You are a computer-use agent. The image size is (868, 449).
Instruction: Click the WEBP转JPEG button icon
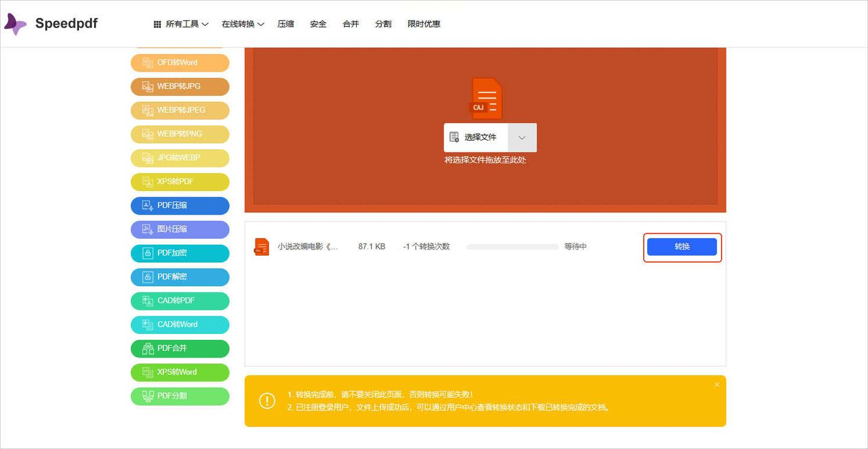click(148, 110)
